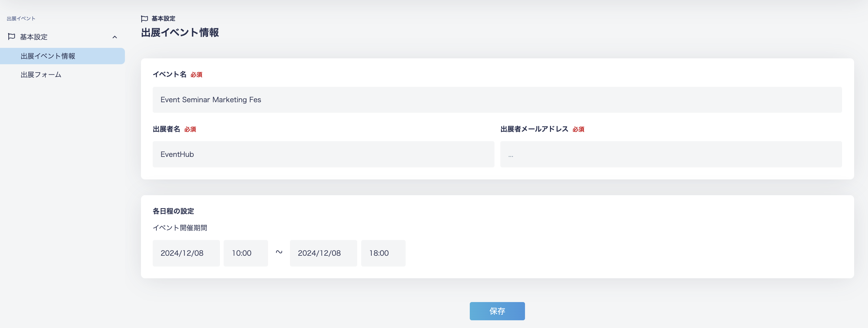This screenshot has width=868, height=328.
Task: Click the flag icon beside 基本設定 in sidebar
Action: 11,36
